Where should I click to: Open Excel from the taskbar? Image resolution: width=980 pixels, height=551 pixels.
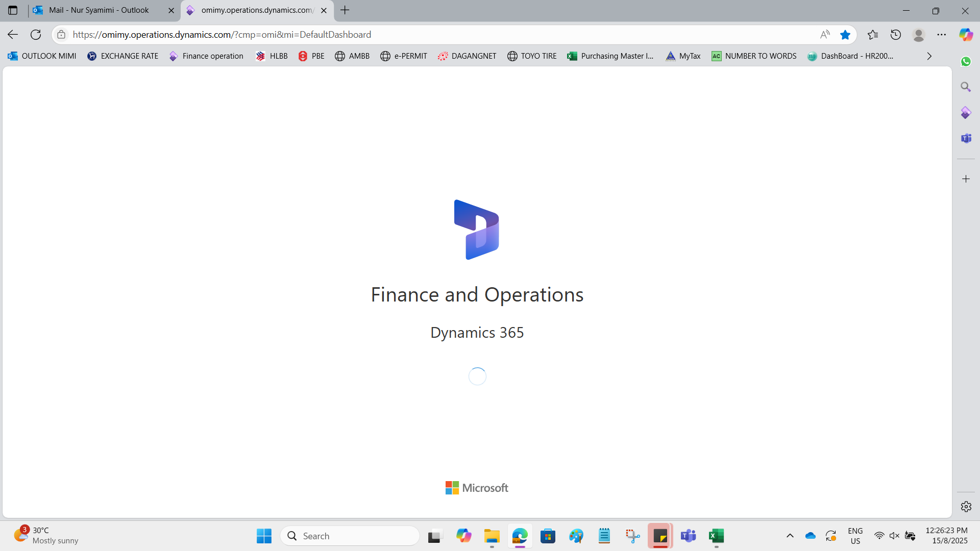[x=716, y=536]
